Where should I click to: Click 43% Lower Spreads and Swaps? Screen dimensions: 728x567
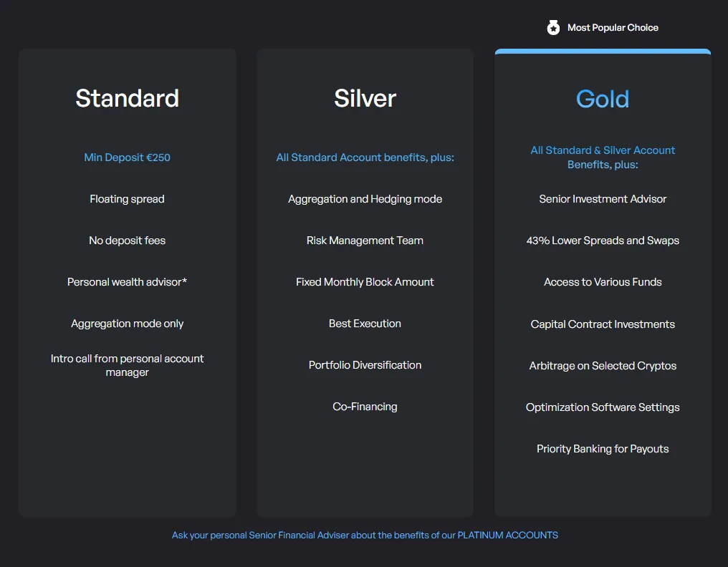click(603, 241)
